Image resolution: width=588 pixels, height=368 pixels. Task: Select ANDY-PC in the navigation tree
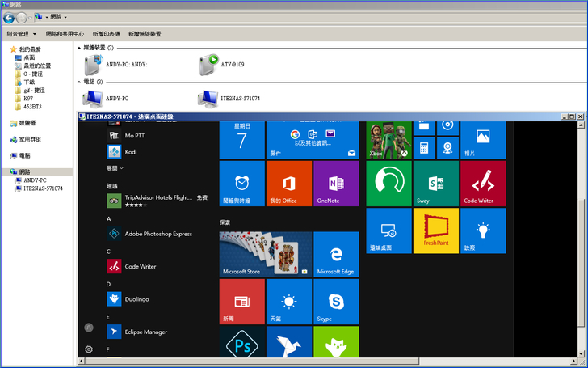35,180
